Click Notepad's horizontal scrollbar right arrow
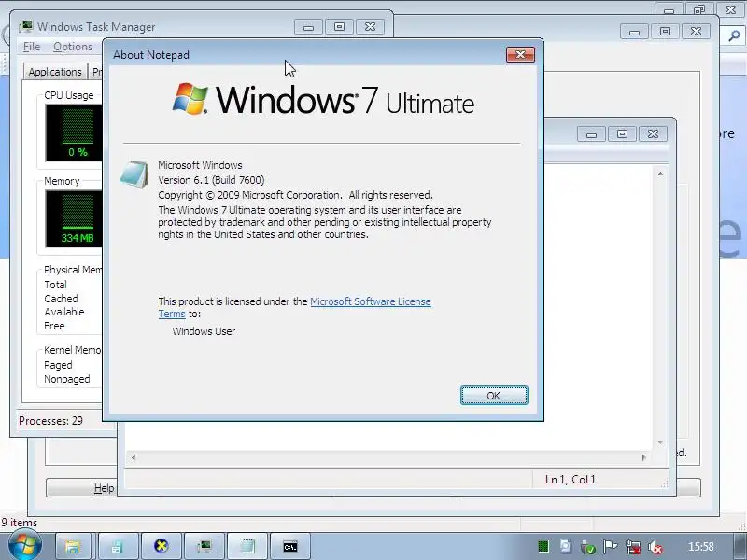747x560 pixels. point(643,457)
